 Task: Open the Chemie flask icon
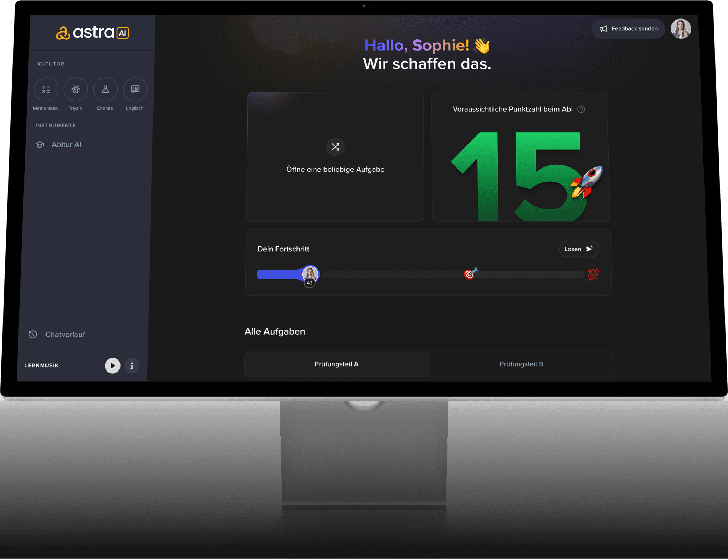click(x=105, y=89)
